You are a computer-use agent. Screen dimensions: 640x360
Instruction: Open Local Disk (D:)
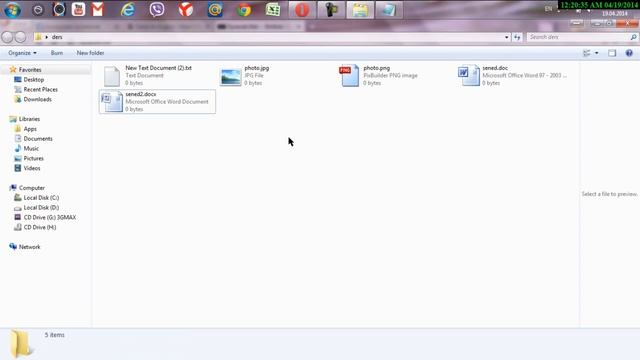tap(41, 208)
